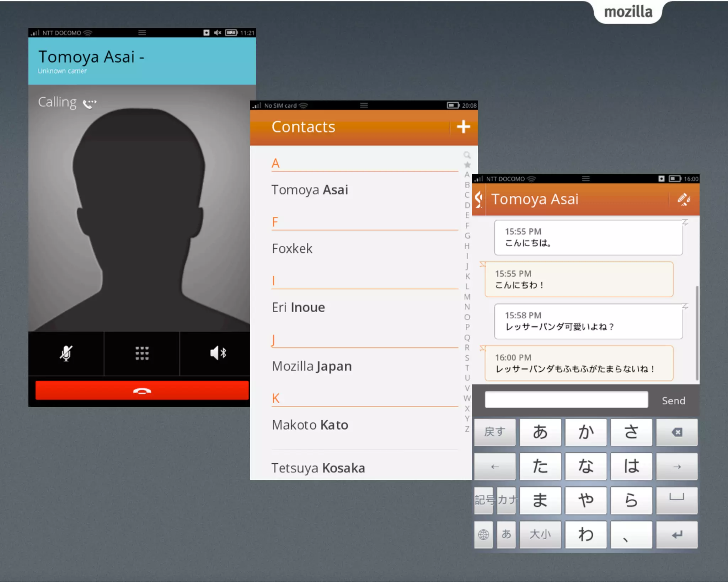
Task: Jump to favorites with the star icon
Action: point(467,165)
